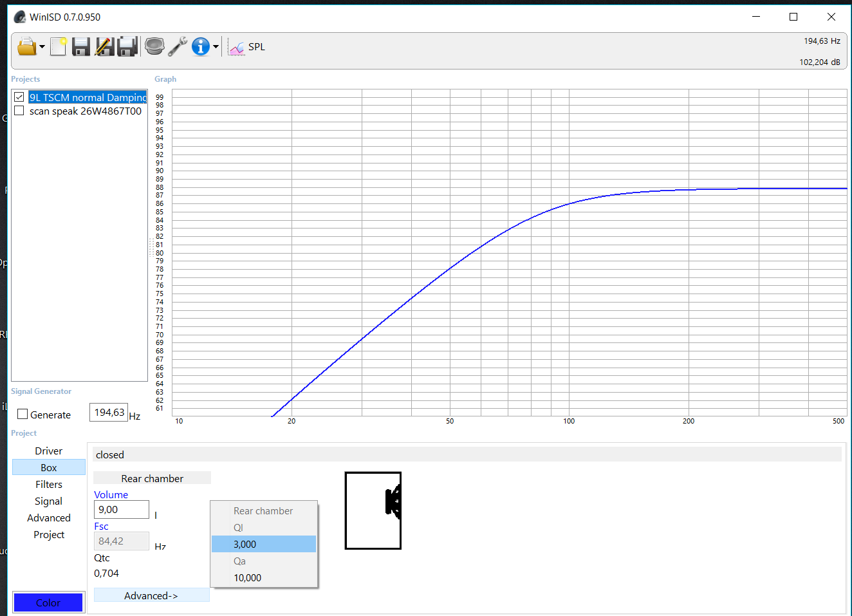Click the Advanced-> button
852x616 pixels.
[x=151, y=595]
